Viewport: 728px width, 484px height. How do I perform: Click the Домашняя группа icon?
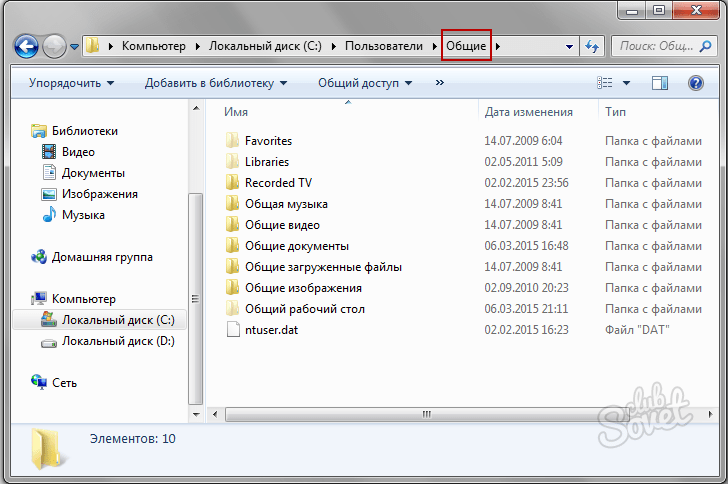(x=39, y=256)
